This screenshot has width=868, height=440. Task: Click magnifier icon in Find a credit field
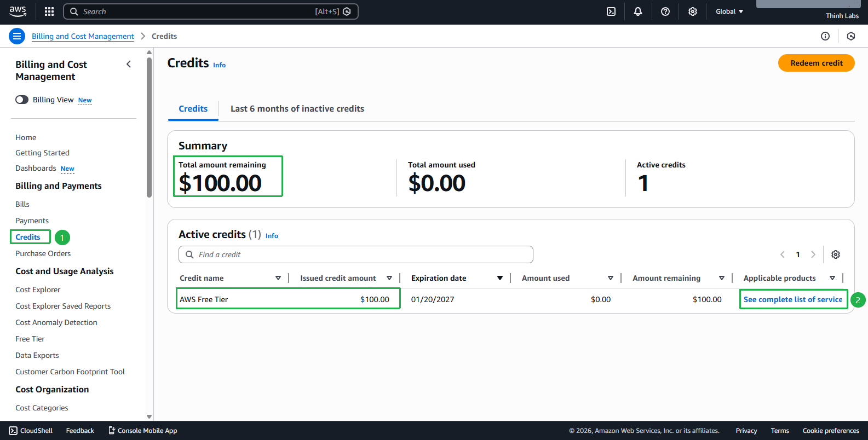coord(189,254)
